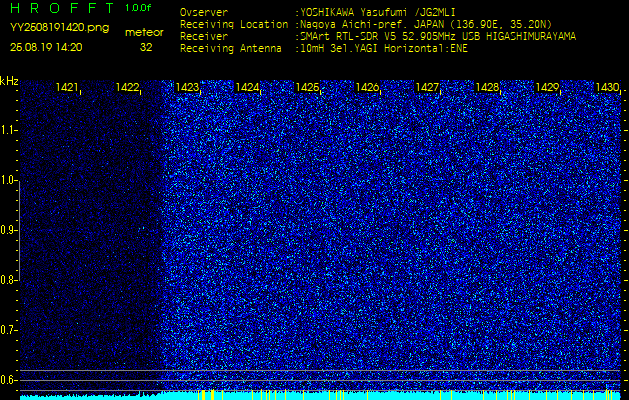Click the 1.1 frequency axis label
Image resolution: width=629 pixels, height=400 pixels.
[7, 130]
